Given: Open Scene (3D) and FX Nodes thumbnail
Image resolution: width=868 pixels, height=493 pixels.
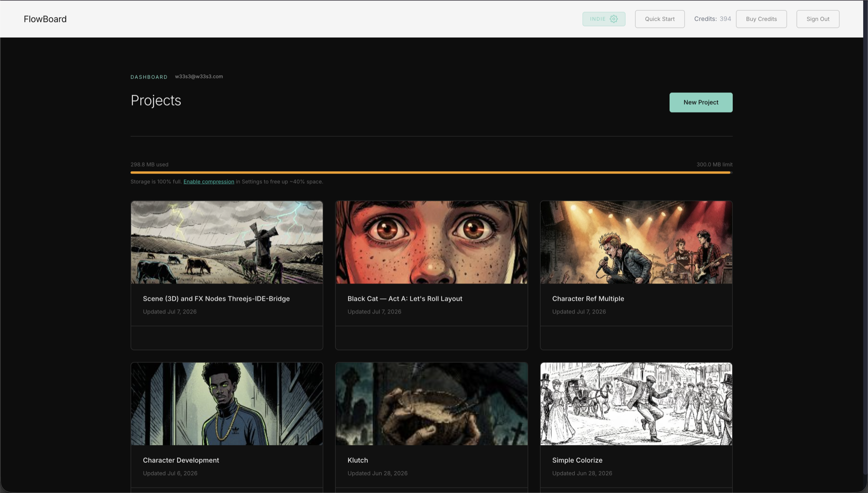Looking at the screenshot, I should coord(227,242).
